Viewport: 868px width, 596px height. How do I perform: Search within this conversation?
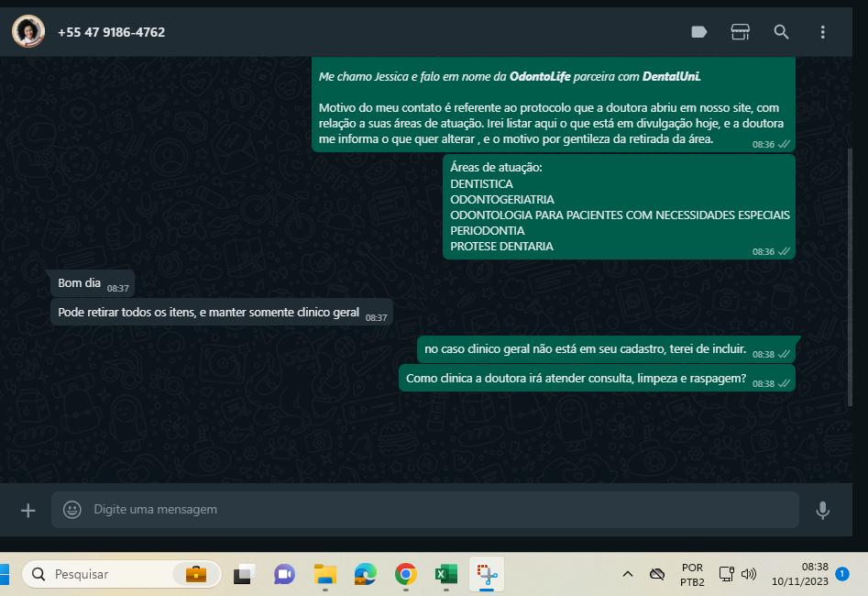781,32
